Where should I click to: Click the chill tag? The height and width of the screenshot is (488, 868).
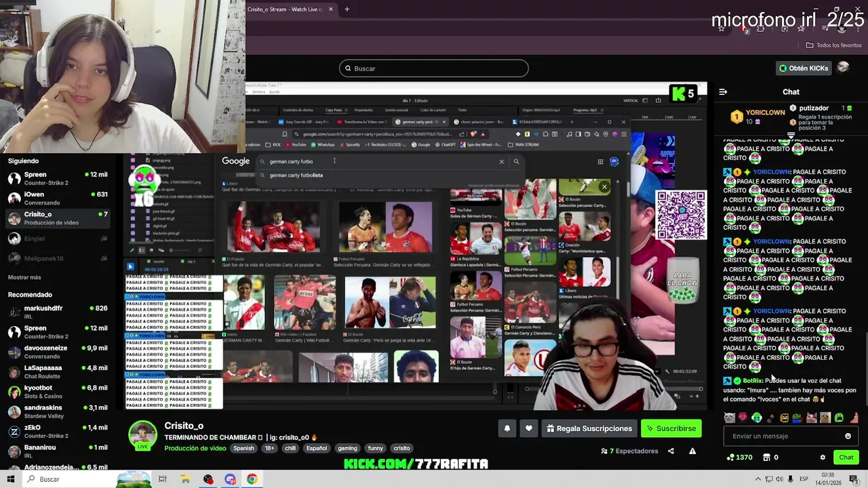pos(290,448)
